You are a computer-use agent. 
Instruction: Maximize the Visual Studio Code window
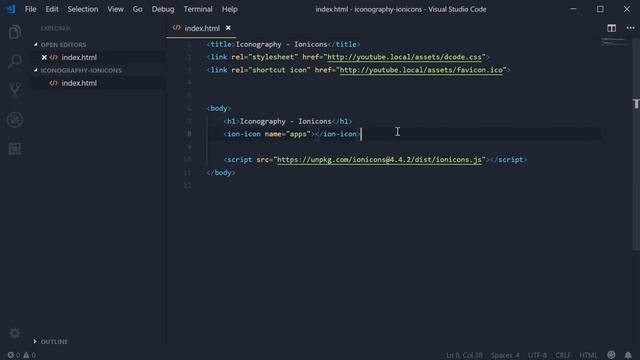(600, 9)
